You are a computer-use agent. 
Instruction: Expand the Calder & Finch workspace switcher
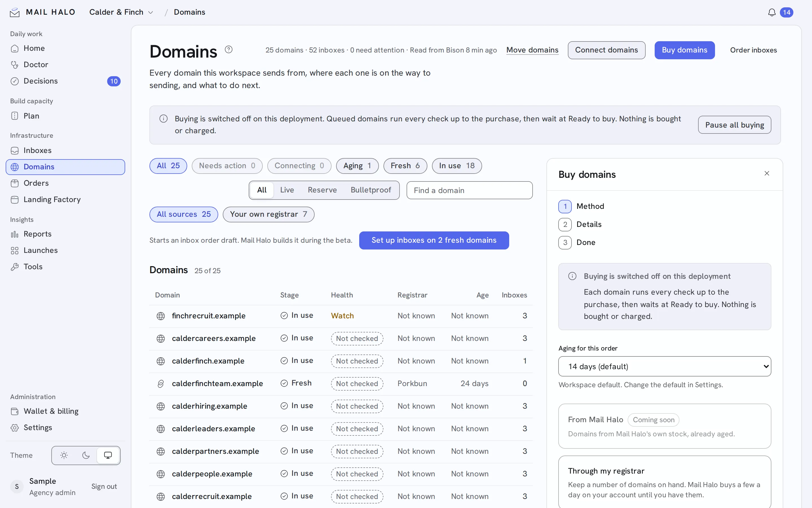[x=121, y=12]
